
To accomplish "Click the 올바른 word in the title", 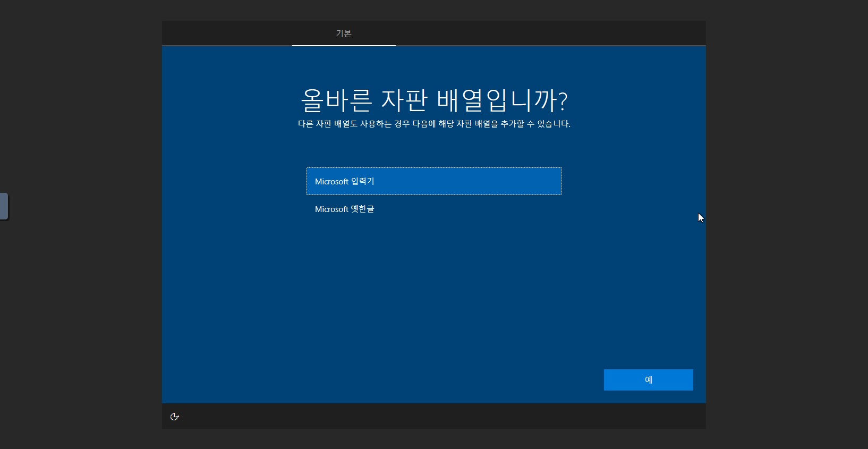I will point(336,100).
